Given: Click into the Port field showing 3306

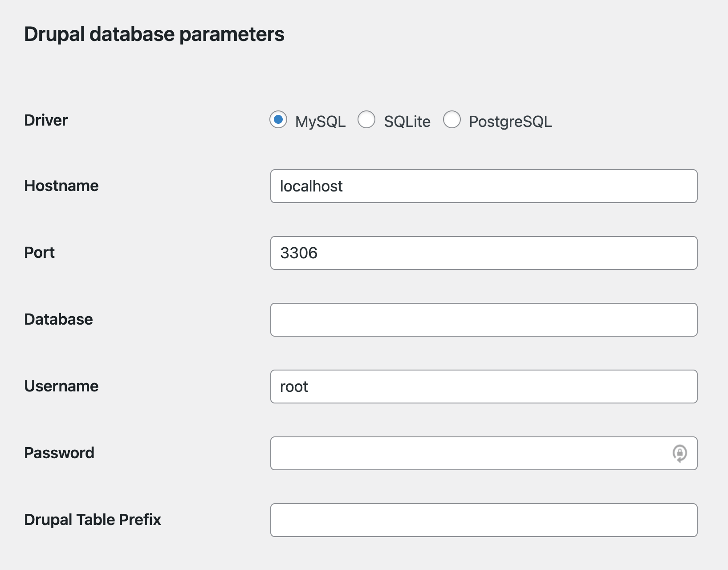Looking at the screenshot, I should point(484,253).
